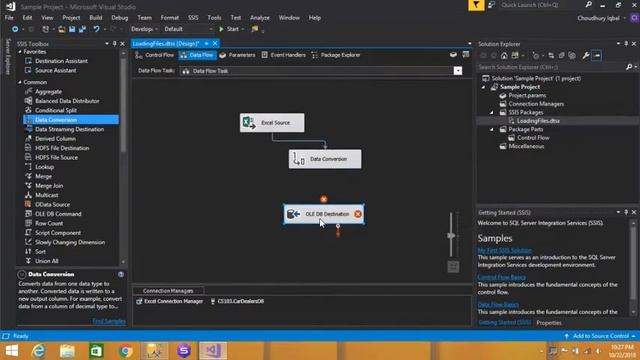The image size is (640, 360).
Task: Click the Undo toolbar icon
Action: click(x=96, y=29)
